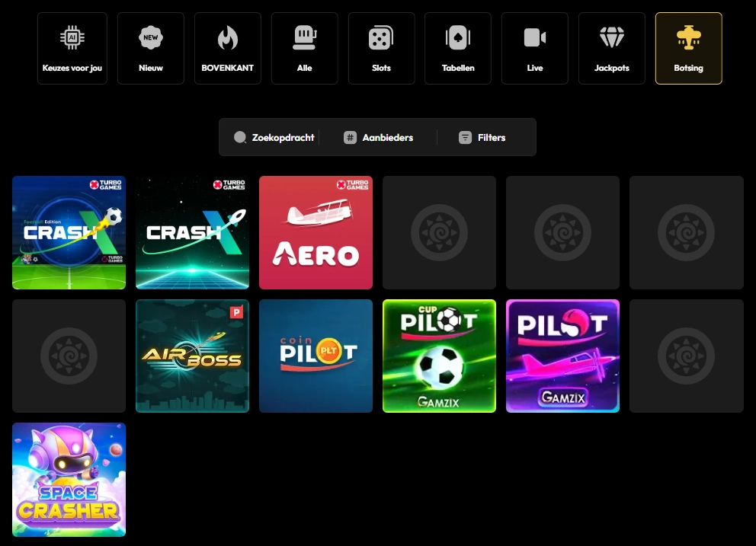
Task: Open the Aanbieders providers filter
Action: (x=378, y=137)
